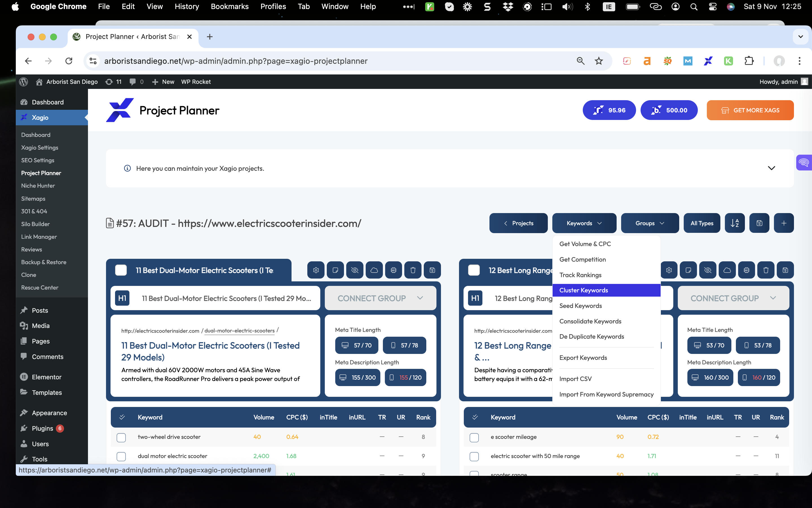
Task: Expand the 'Here you can maintain' info panel
Action: (x=771, y=168)
